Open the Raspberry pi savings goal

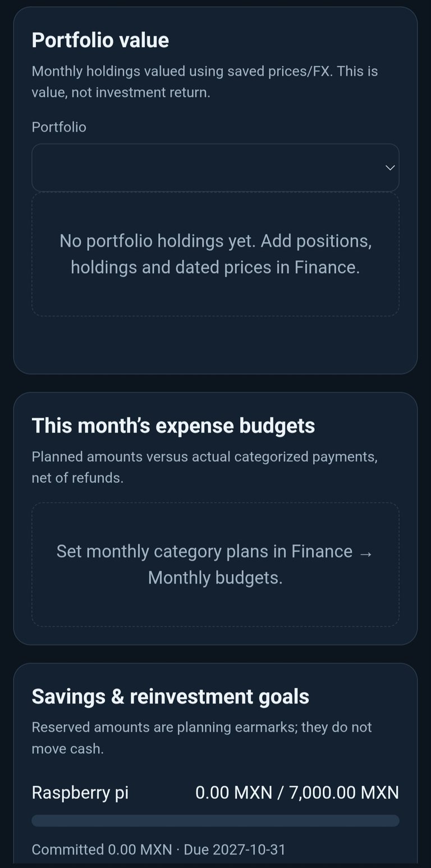tap(80, 792)
